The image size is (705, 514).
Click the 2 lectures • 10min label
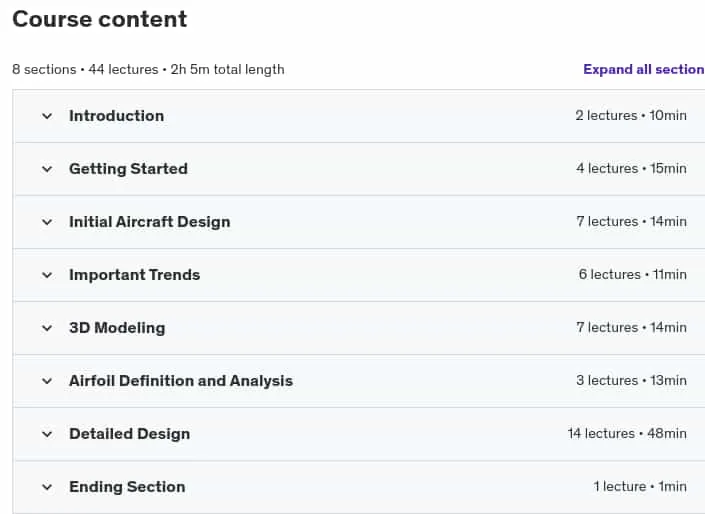631,116
